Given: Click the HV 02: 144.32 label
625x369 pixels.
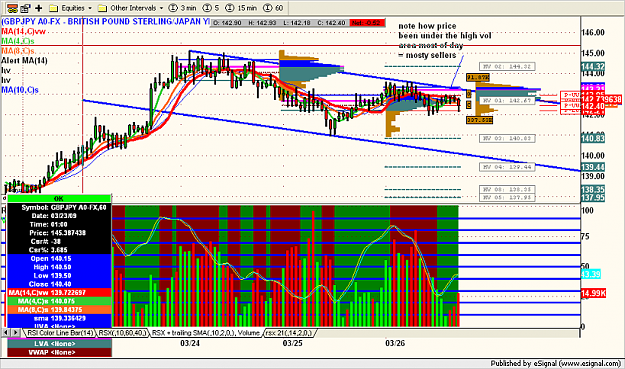Looking at the screenshot, I should pyautogui.click(x=507, y=67).
